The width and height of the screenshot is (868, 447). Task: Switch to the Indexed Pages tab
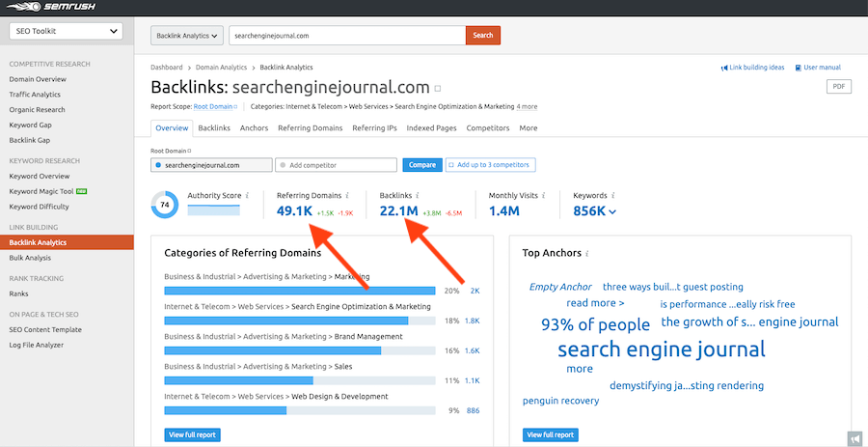pos(432,128)
